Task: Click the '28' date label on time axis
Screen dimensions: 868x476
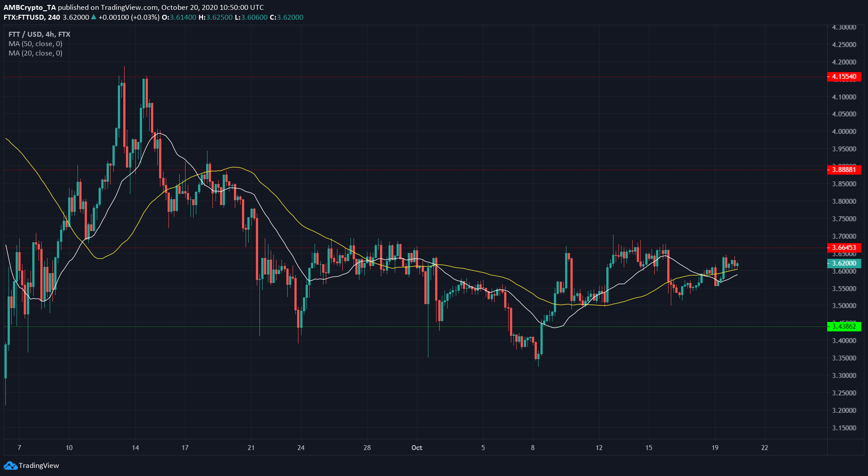Action: pyautogui.click(x=367, y=448)
